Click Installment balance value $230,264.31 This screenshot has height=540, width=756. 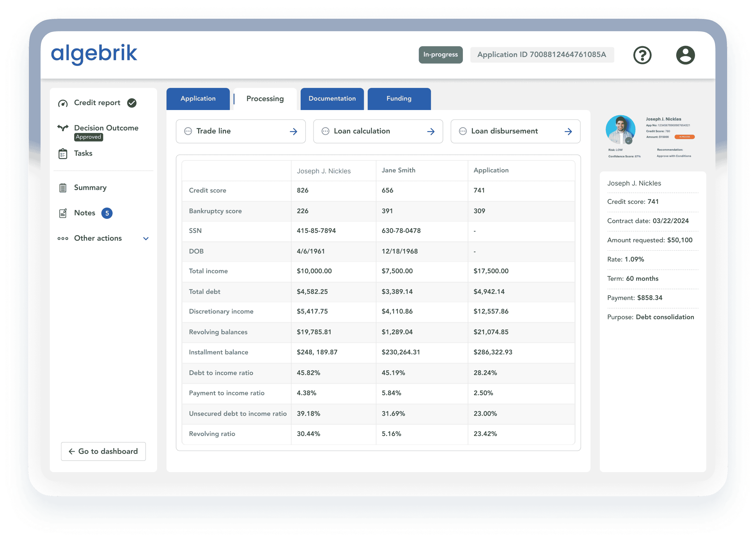(400, 352)
